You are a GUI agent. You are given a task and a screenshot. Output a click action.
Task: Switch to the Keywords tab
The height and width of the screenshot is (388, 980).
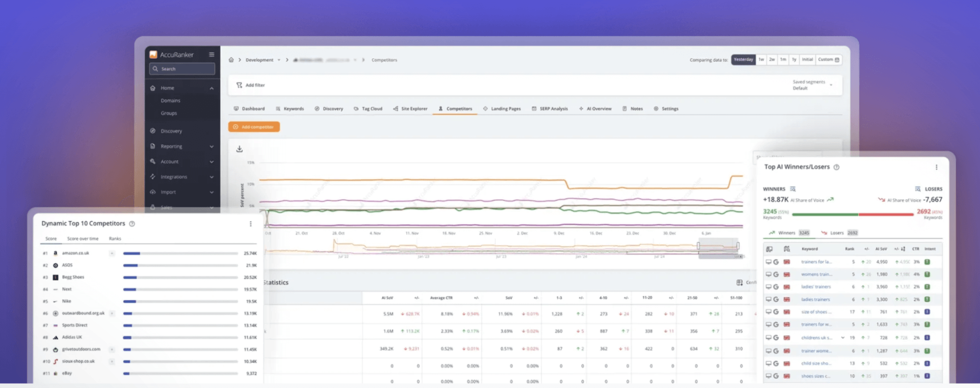tap(290, 109)
